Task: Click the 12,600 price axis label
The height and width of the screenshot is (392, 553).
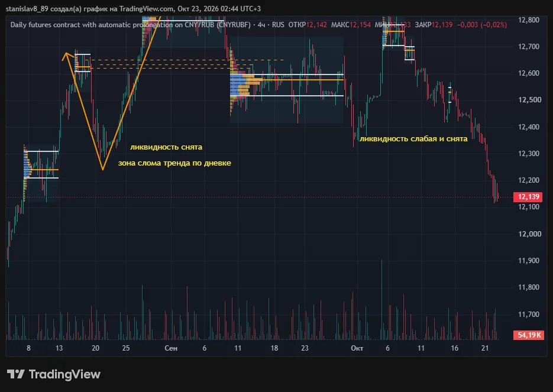Action: [x=529, y=73]
